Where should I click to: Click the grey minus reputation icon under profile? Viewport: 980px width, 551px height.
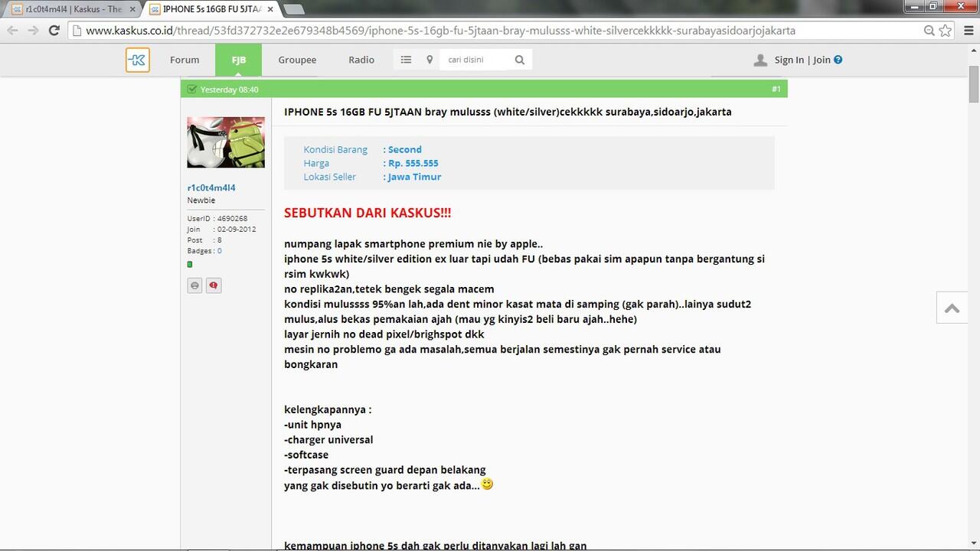[x=195, y=285]
